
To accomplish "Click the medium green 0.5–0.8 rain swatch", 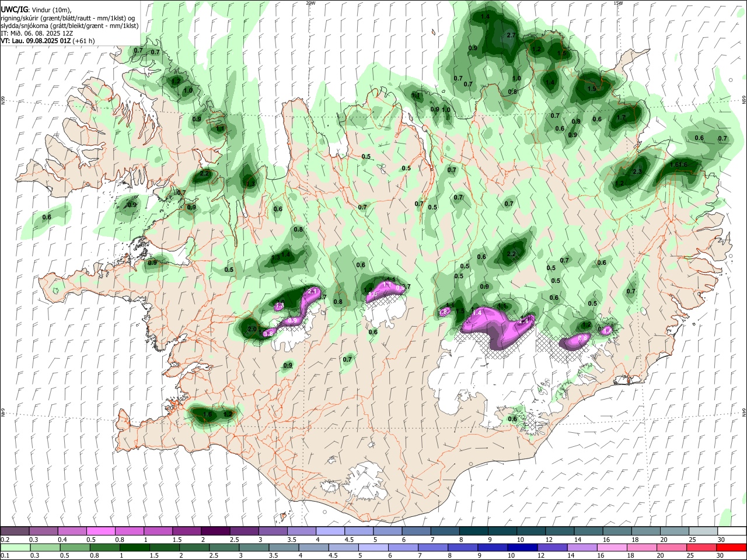I will (x=75, y=547).
